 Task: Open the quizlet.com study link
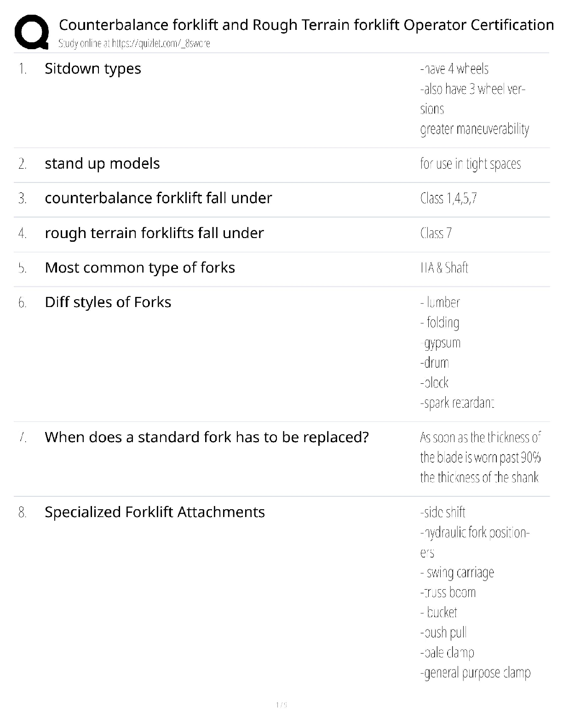[134, 44]
